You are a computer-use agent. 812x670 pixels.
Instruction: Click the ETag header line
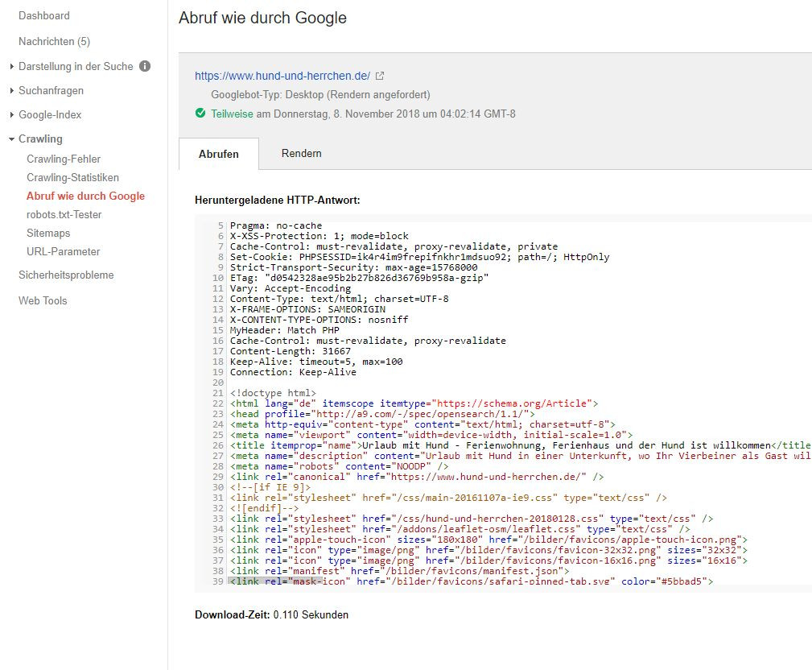pos(360,278)
